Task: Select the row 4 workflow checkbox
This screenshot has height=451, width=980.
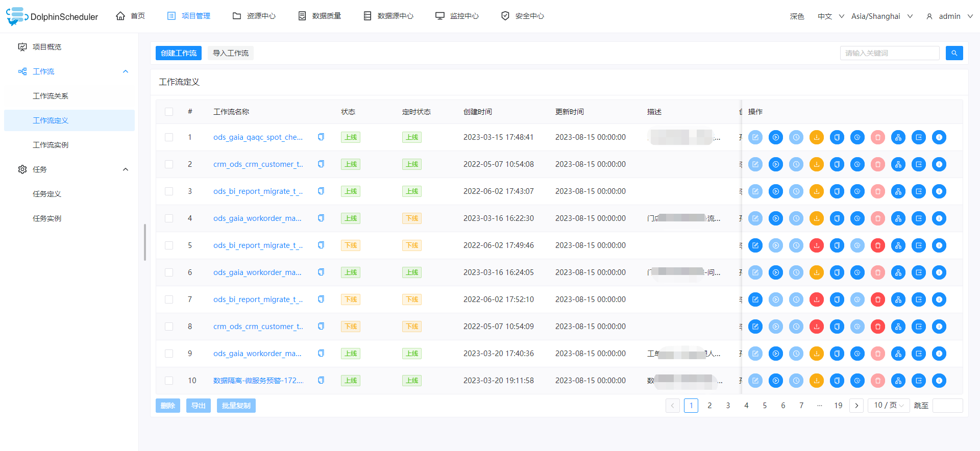Action: pos(169,218)
